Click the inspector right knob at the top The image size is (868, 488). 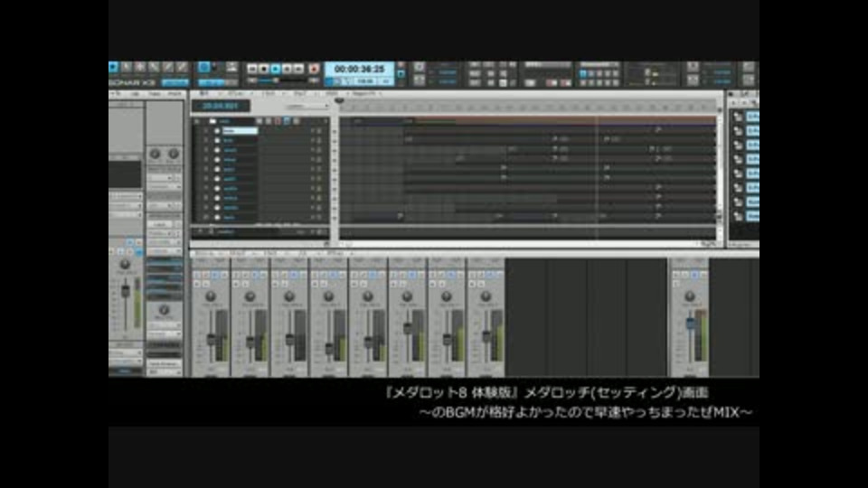click(x=174, y=154)
